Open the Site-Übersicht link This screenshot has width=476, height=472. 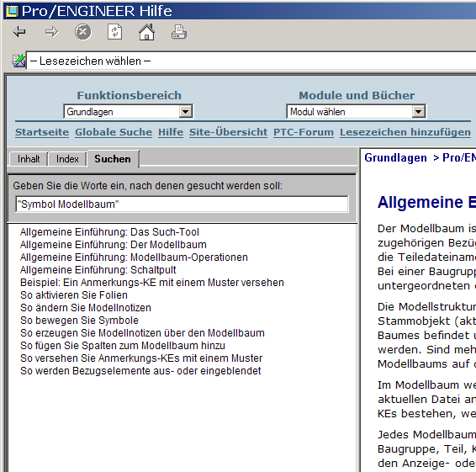(228, 132)
